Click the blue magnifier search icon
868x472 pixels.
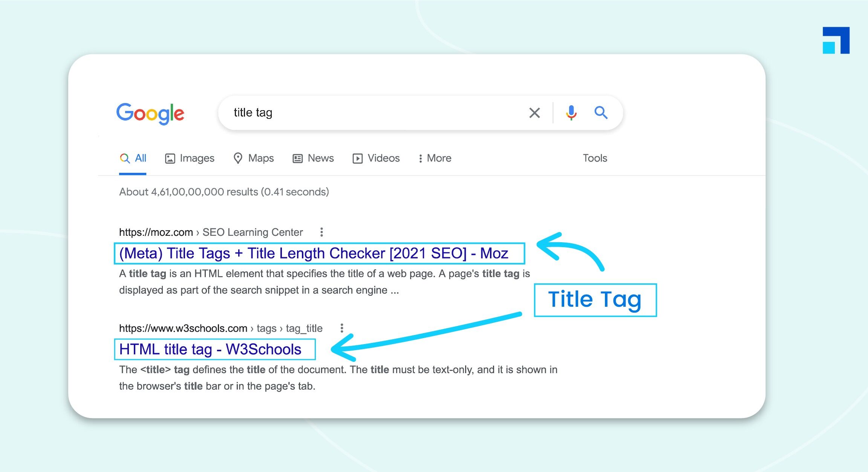pos(601,112)
